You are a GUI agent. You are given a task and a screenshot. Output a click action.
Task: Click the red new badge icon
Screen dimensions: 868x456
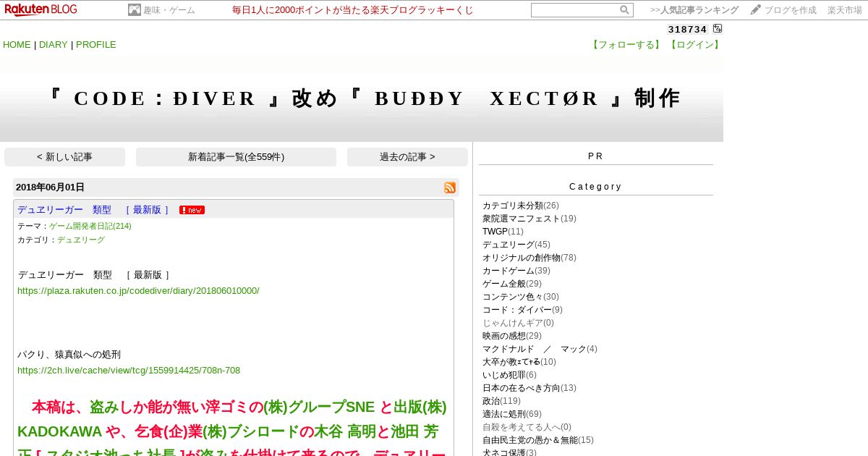pos(192,210)
